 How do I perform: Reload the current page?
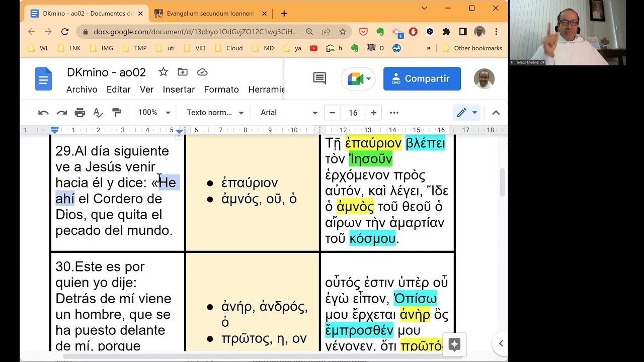(65, 32)
